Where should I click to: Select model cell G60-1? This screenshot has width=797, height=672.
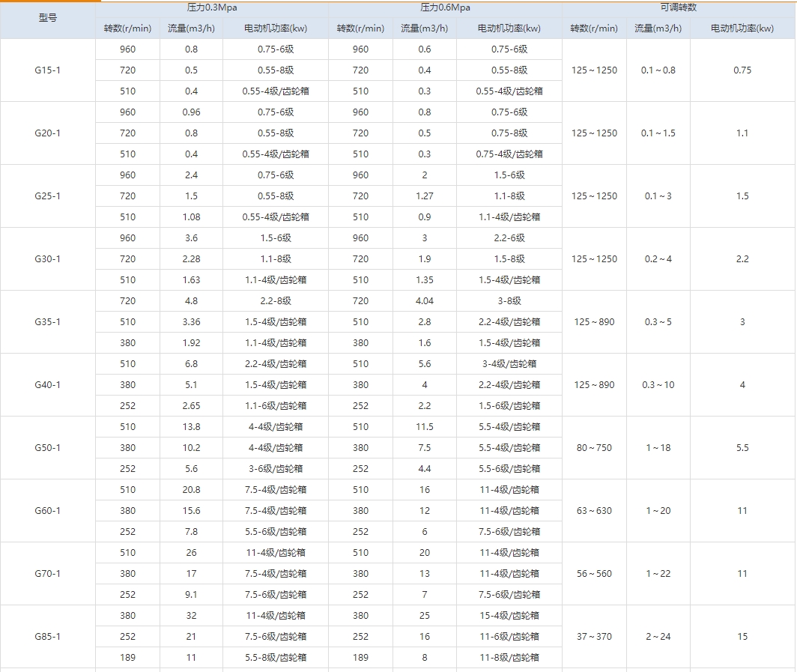pos(48,511)
